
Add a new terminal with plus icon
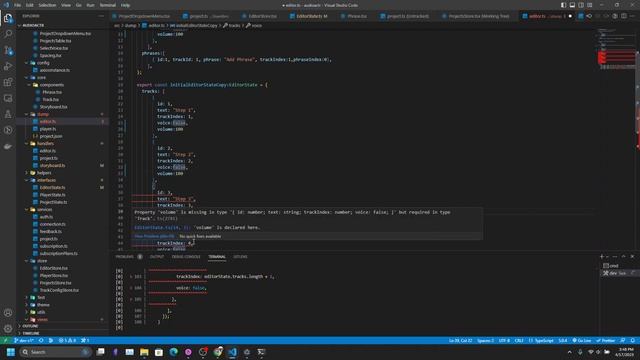[602, 256]
